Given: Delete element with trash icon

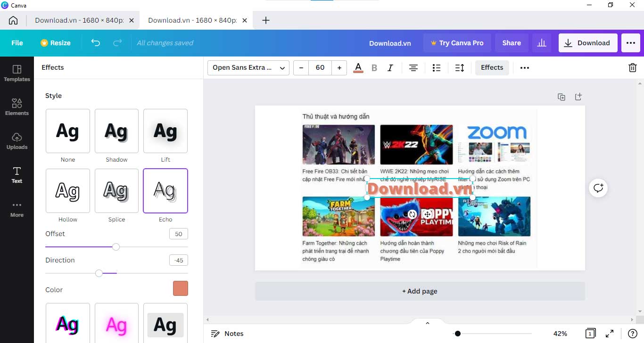Looking at the screenshot, I should pyautogui.click(x=633, y=68).
